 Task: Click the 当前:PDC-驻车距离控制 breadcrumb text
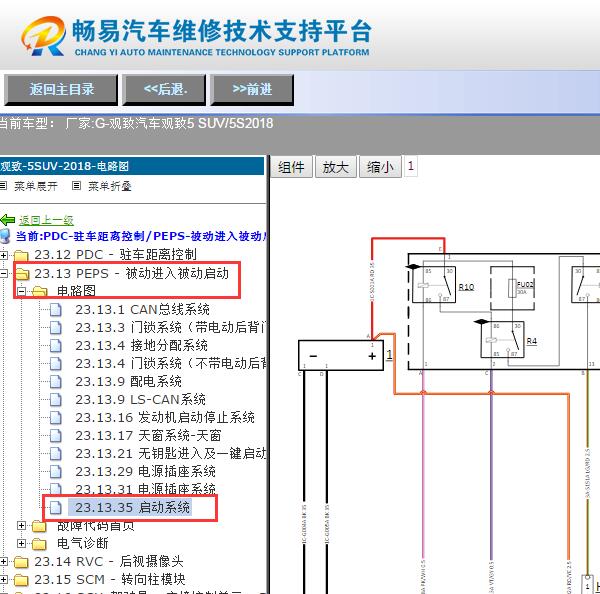coord(141,236)
